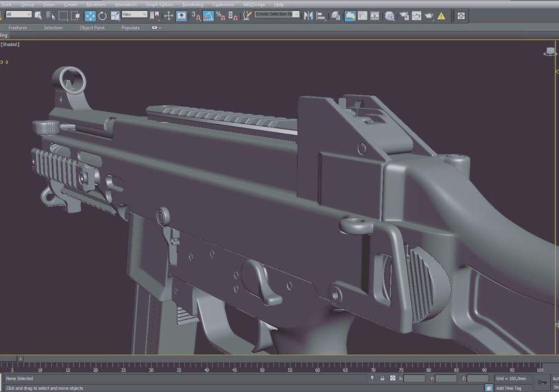Click the yellow warning triangle icon

point(442,16)
